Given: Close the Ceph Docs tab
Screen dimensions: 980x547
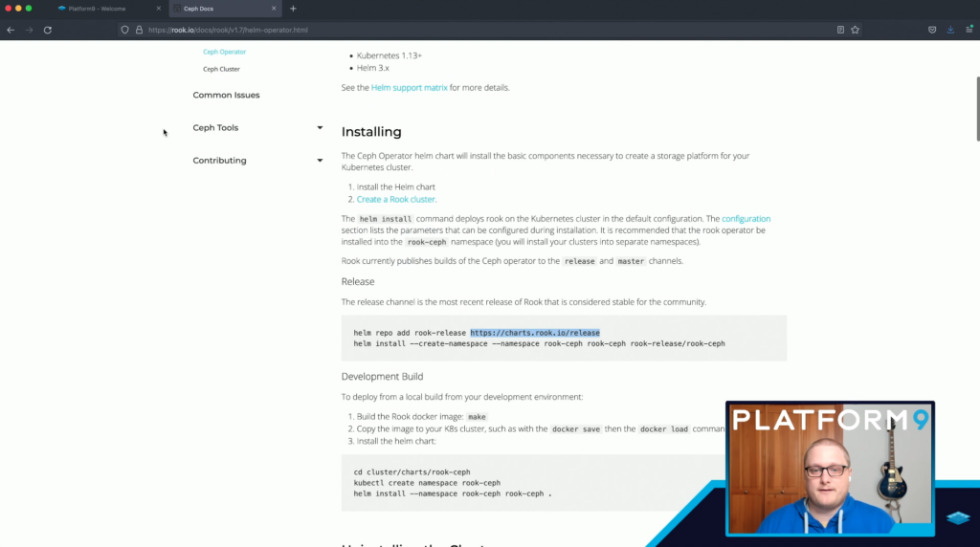Looking at the screenshot, I should 274,9.
